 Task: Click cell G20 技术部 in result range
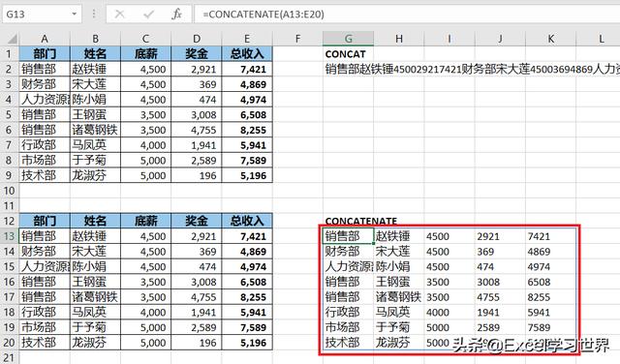click(349, 343)
